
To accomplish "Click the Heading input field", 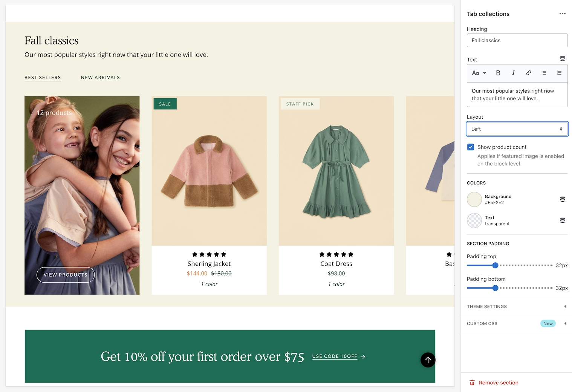I will [x=517, y=40].
